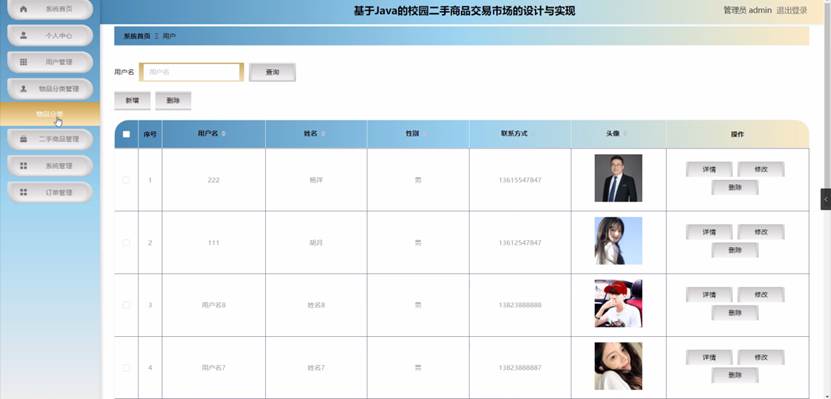831x399 pixels.
Task: Click 修改 for 用户名7
Action: [761, 358]
